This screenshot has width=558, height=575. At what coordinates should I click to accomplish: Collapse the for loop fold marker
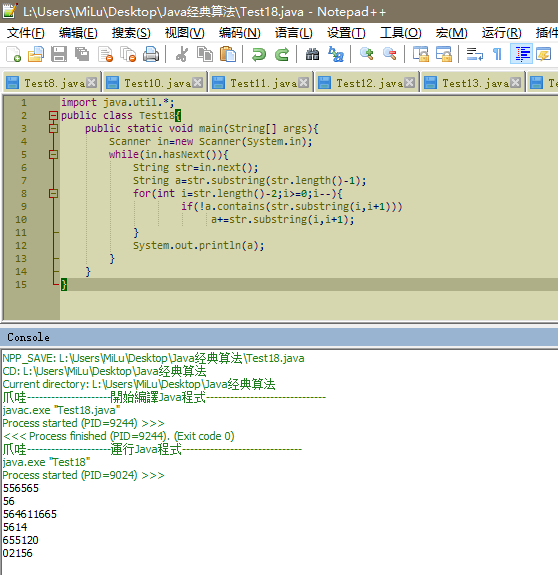tap(54, 194)
